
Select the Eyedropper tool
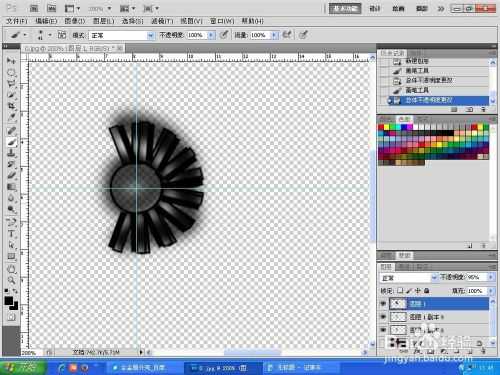pos(11,117)
